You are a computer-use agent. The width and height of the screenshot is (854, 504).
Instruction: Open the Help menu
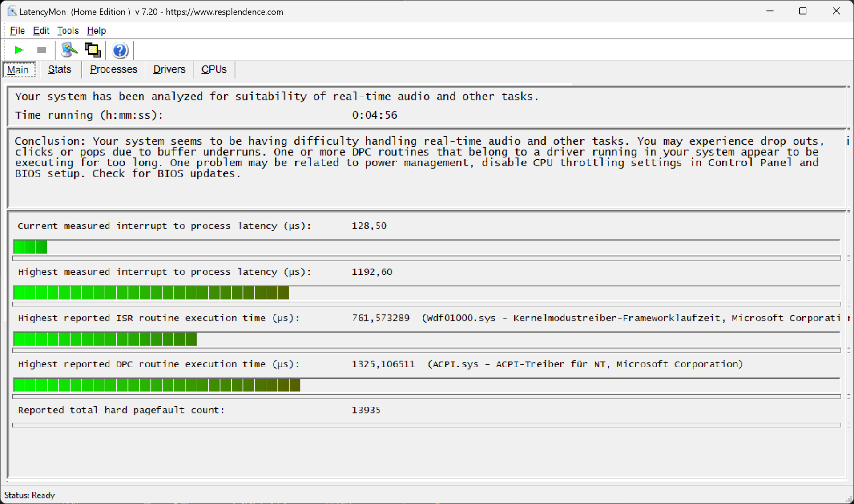tap(96, 31)
